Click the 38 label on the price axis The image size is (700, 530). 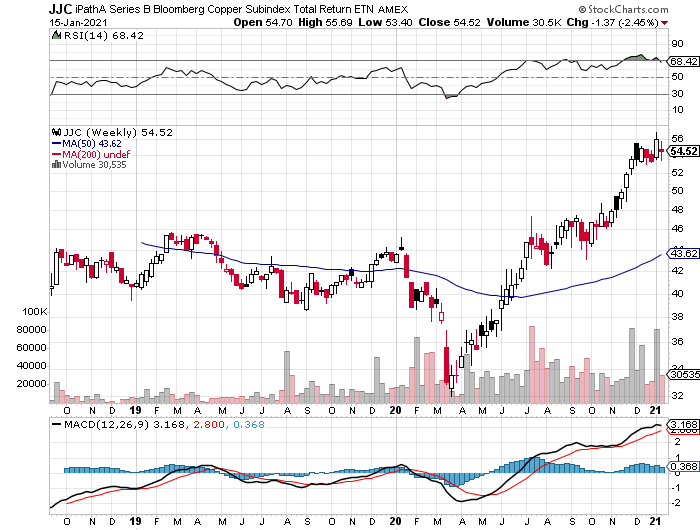point(677,317)
